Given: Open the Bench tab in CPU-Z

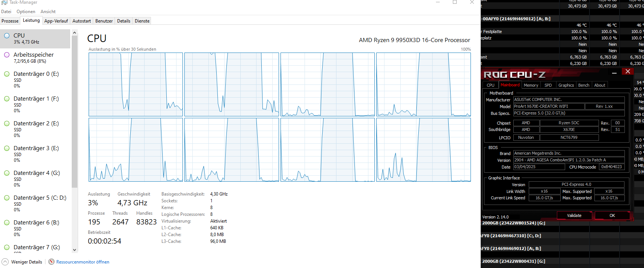Looking at the screenshot, I should (x=584, y=85).
